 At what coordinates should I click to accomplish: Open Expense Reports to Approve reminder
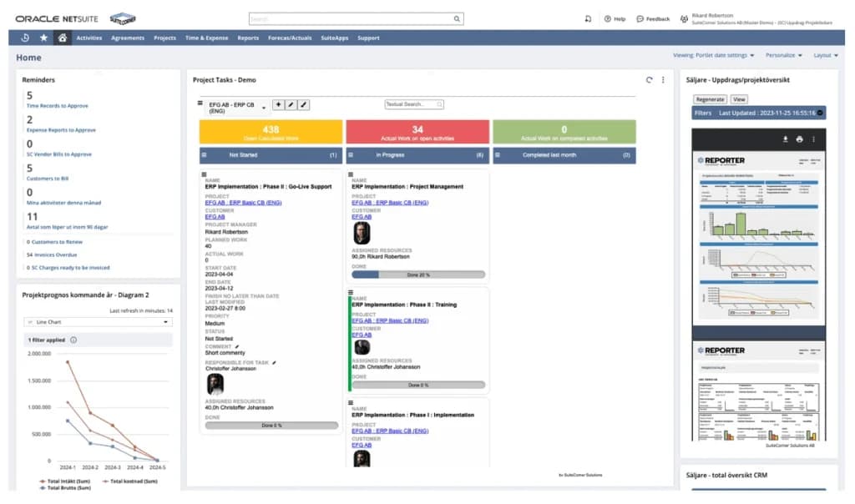point(61,130)
